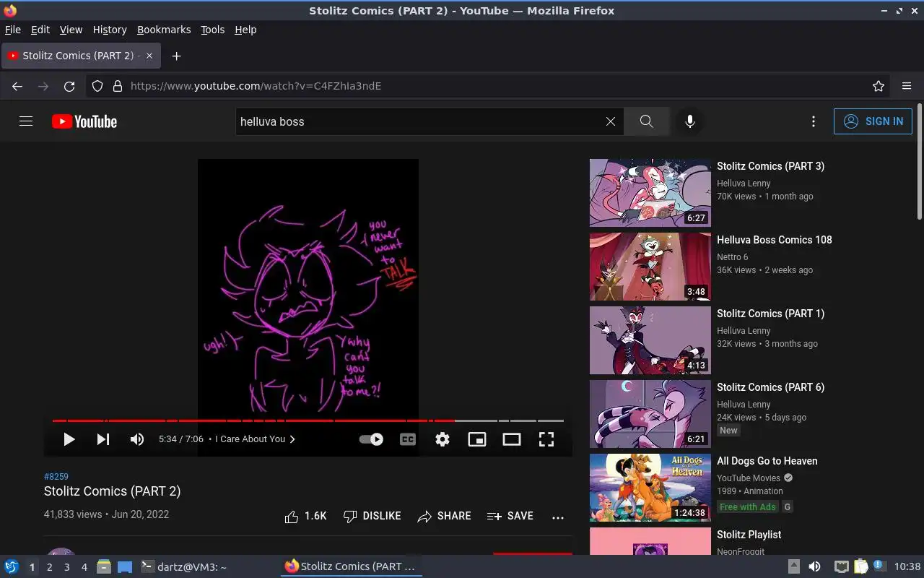Mute the video volume
The image size is (924, 578).
coord(137,439)
